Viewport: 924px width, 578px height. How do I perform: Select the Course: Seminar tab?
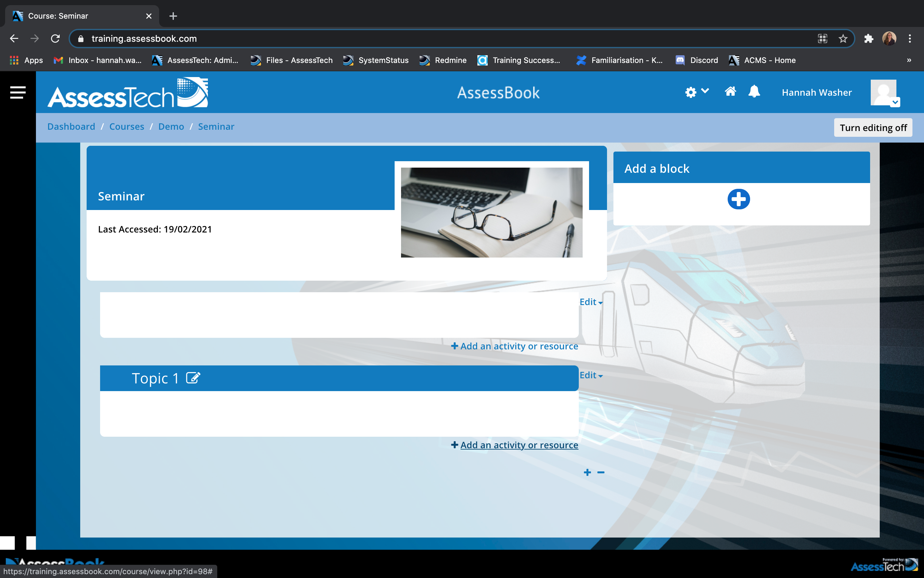pyautogui.click(x=82, y=16)
